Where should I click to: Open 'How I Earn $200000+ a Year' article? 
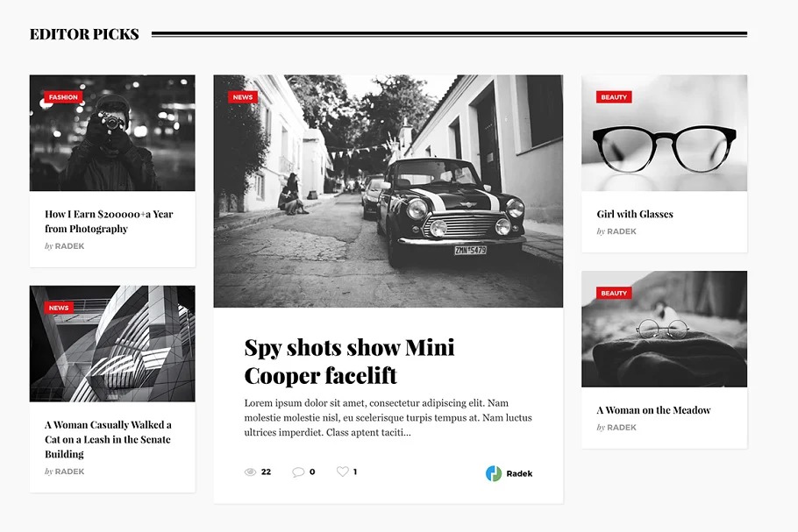(109, 221)
